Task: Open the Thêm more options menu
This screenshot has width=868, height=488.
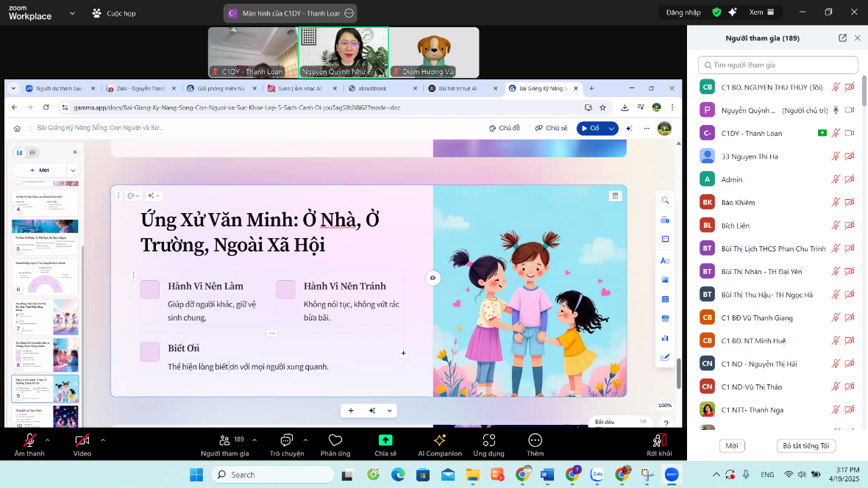Action: point(535,445)
